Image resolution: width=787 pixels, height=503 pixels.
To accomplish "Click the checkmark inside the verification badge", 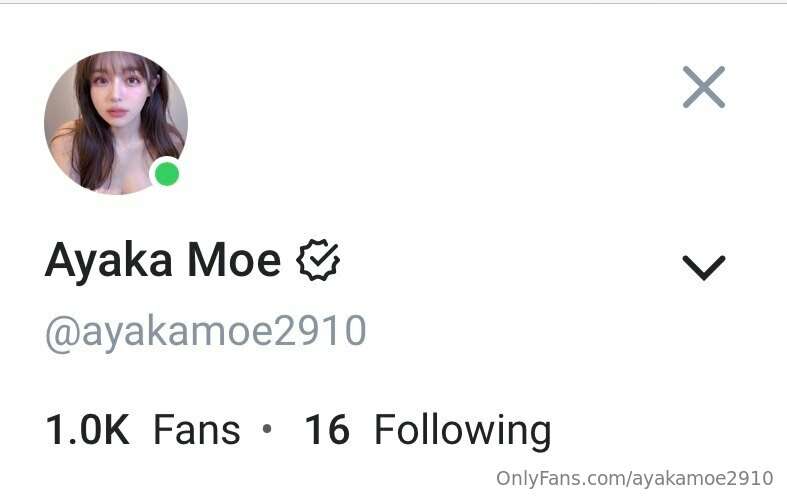I will pos(320,259).
